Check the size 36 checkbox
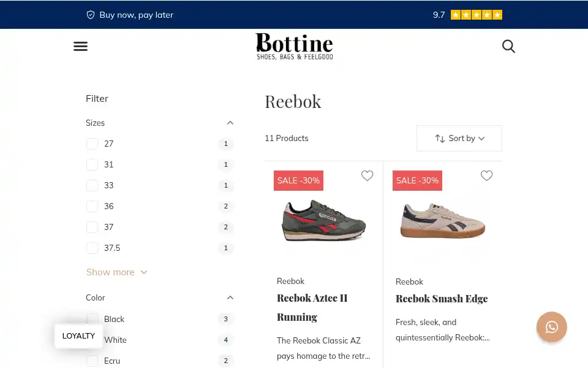 coord(92,206)
